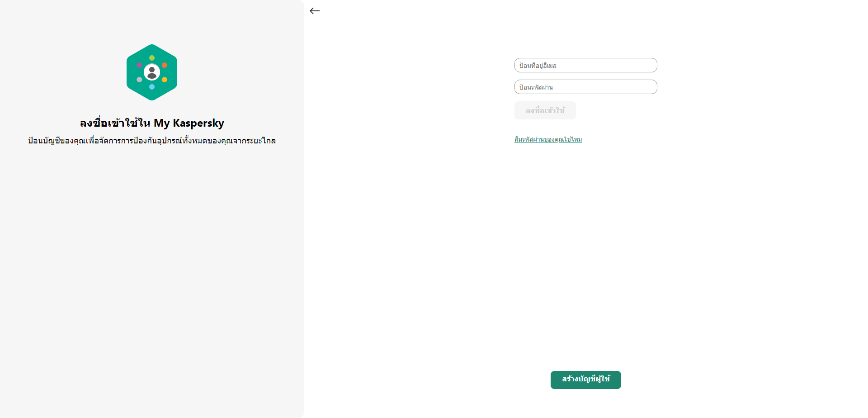868x418 pixels.
Task: Click the green dot atop the logo
Action: 152,58
